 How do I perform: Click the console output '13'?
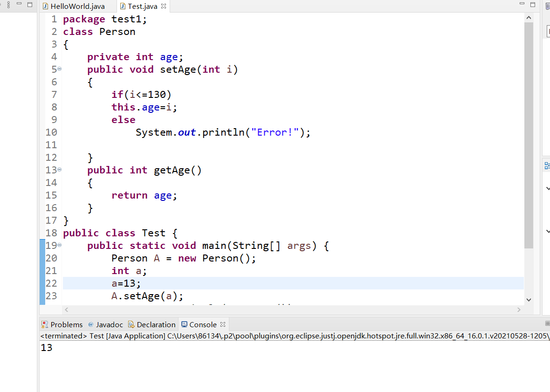tap(47, 348)
